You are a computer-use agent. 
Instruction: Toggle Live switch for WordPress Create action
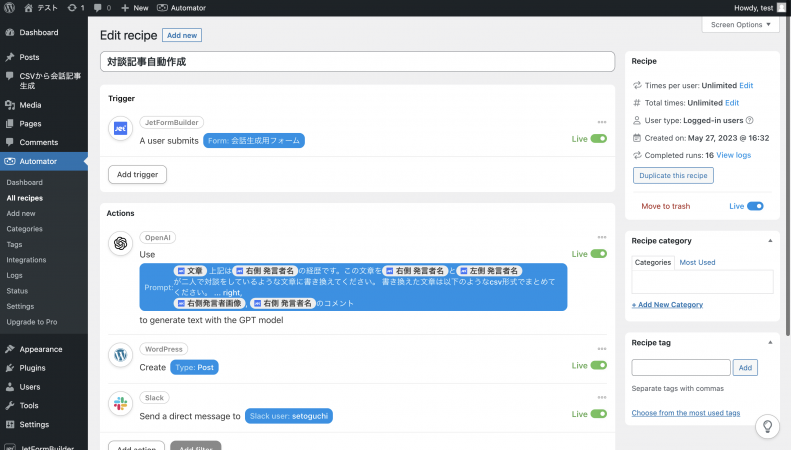(x=599, y=365)
